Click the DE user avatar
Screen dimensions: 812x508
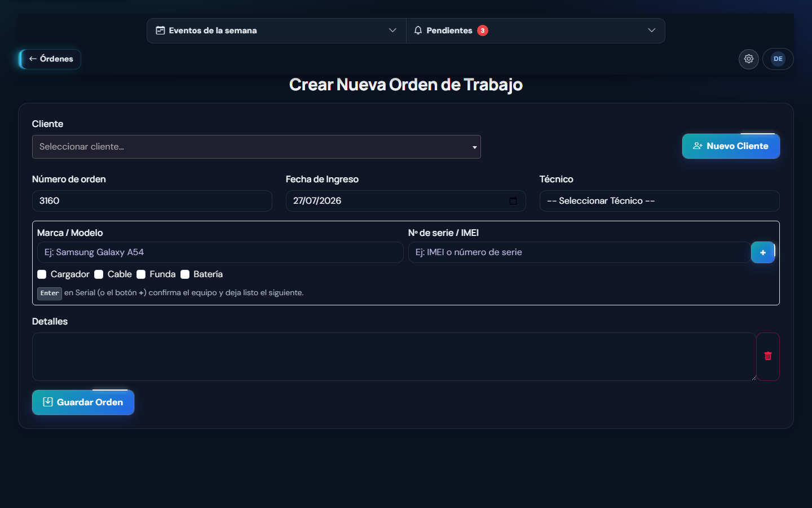[778, 59]
